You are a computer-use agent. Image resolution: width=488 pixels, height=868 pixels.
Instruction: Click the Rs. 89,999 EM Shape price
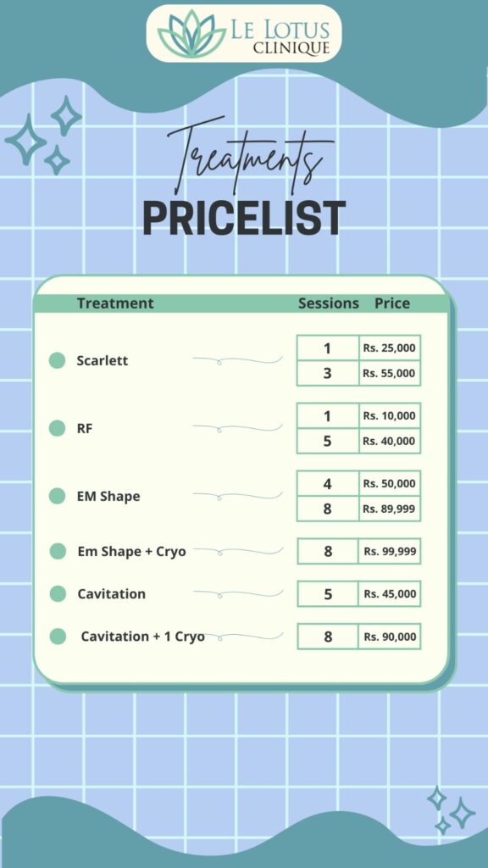tap(390, 509)
